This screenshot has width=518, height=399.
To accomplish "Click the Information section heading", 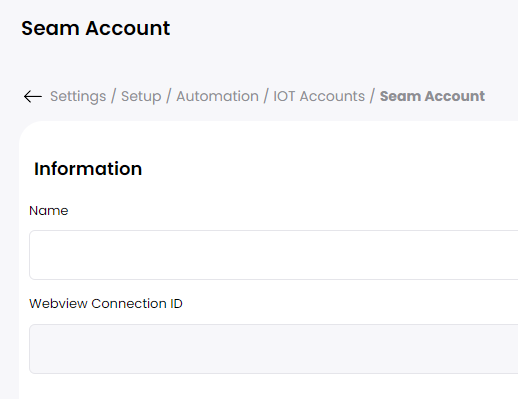I will point(88,169).
